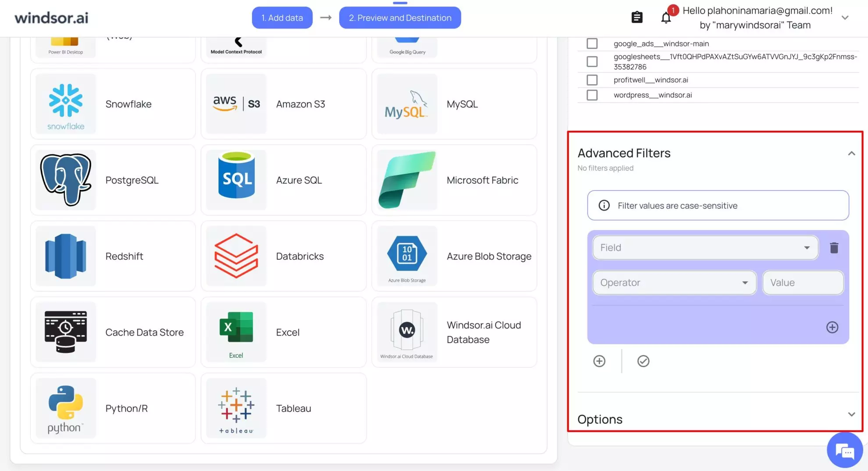Viewport: 868px width, 471px height.
Task: Collapse the Advanced Filters section
Action: pos(851,153)
